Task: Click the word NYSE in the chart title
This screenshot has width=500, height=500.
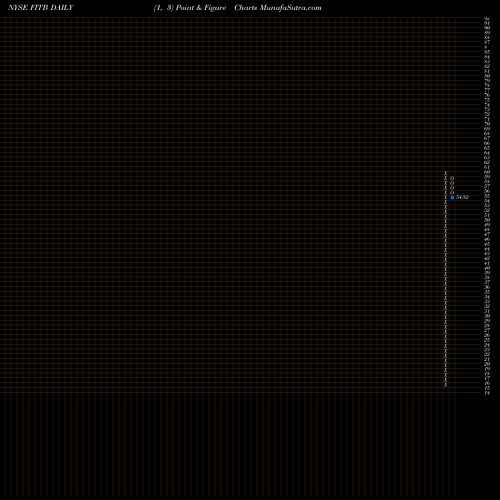Action: click(x=18, y=8)
